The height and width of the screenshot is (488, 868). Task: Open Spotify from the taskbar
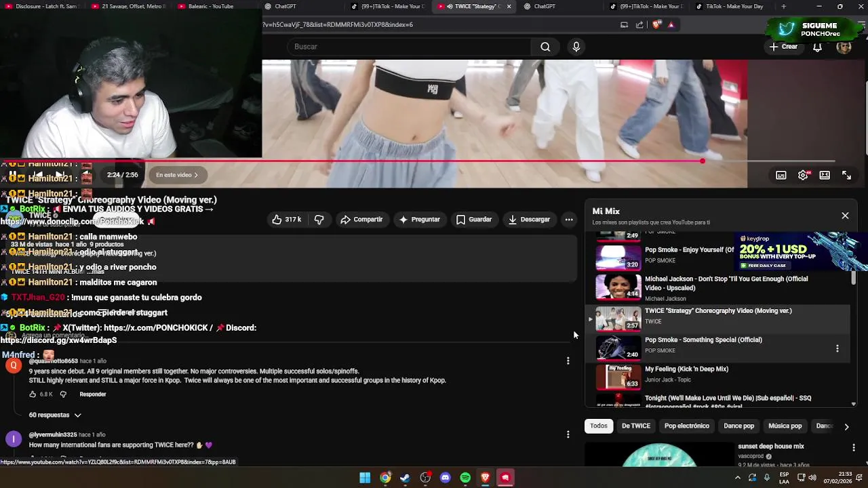tap(465, 478)
